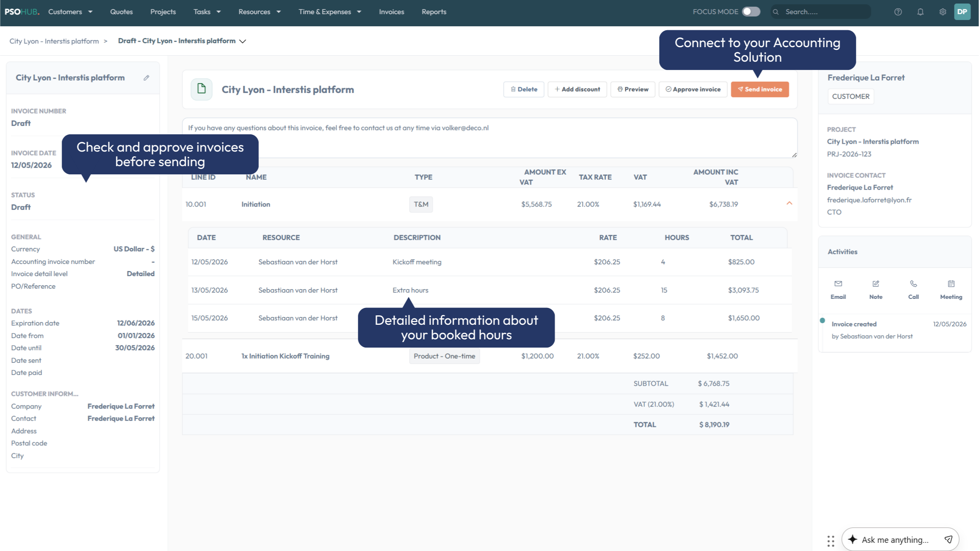Click the frederique.laforret@lyon.fr email
Image resolution: width=980 pixels, height=551 pixels.
point(869,200)
